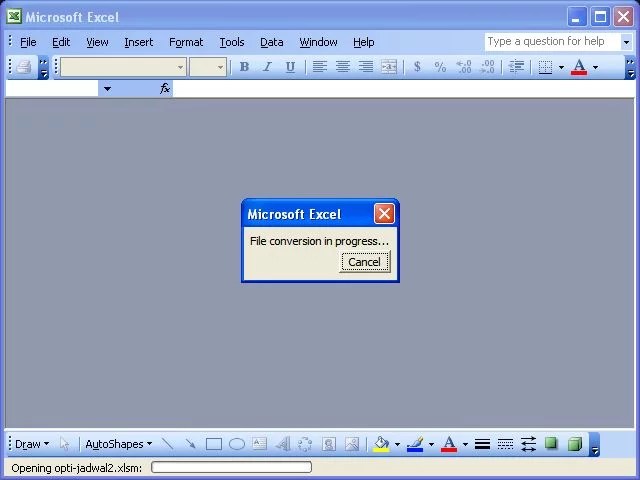Expand the Name Box dropdown arrow
640x480 pixels.
point(107,89)
